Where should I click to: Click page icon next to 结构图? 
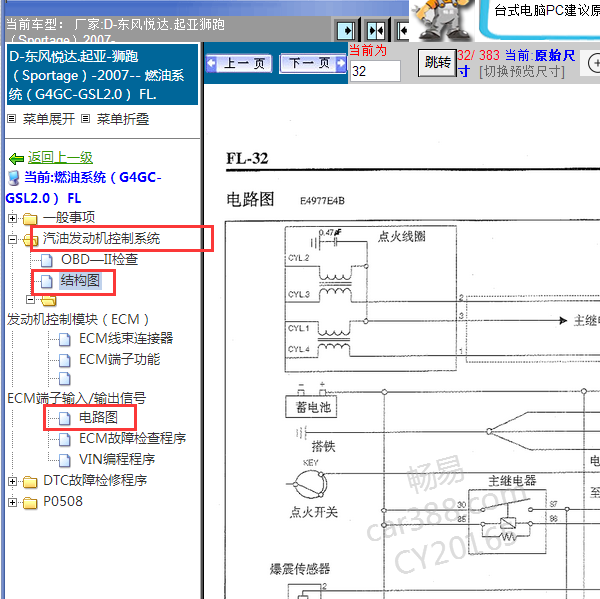tap(47, 281)
